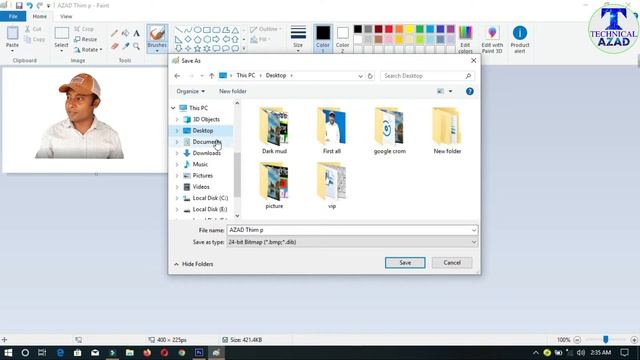The width and height of the screenshot is (640, 360).
Task: Open the address bar previous locations dropdown
Action: coord(360,76)
